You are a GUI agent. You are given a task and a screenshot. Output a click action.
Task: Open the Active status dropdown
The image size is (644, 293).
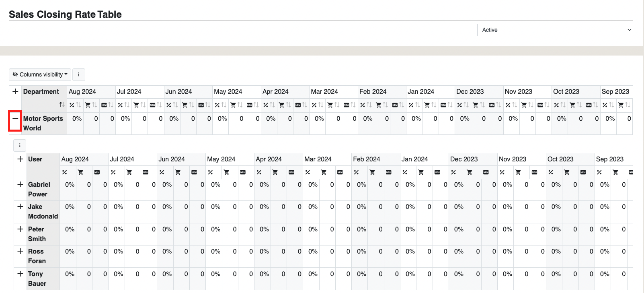555,30
